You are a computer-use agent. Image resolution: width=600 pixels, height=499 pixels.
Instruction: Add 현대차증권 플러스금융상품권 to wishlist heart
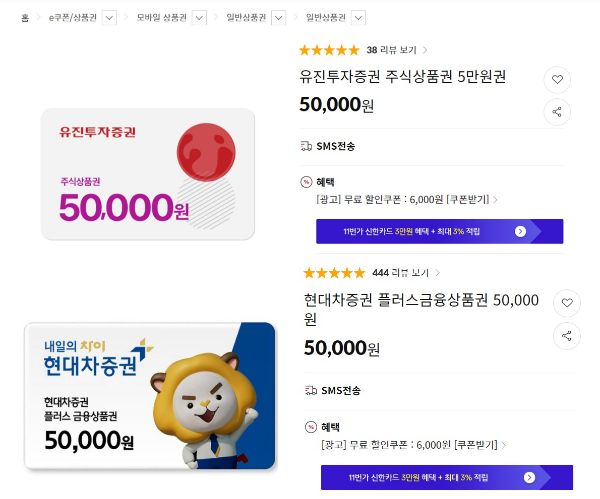pos(567,302)
